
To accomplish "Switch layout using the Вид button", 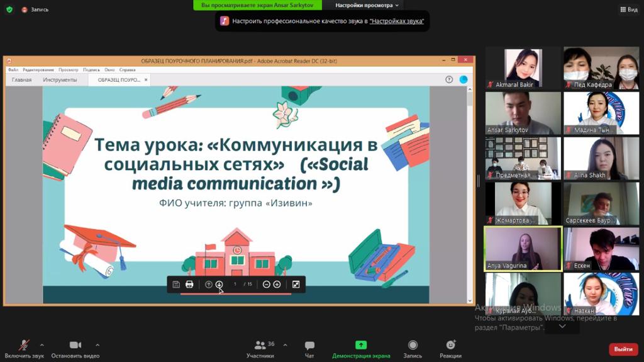I will (628, 9).
